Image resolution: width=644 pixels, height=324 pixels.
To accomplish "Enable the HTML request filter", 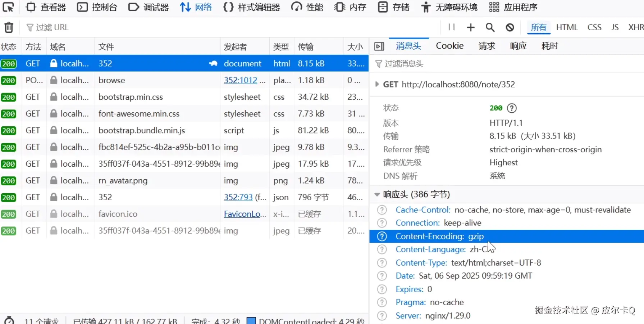I will (567, 27).
